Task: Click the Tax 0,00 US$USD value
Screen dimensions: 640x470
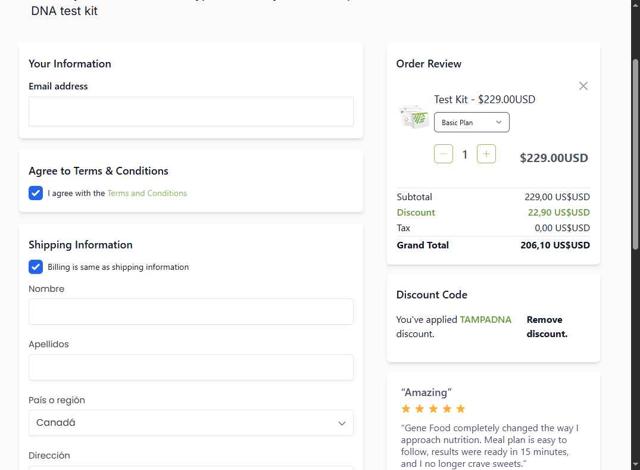Action: coord(562,228)
